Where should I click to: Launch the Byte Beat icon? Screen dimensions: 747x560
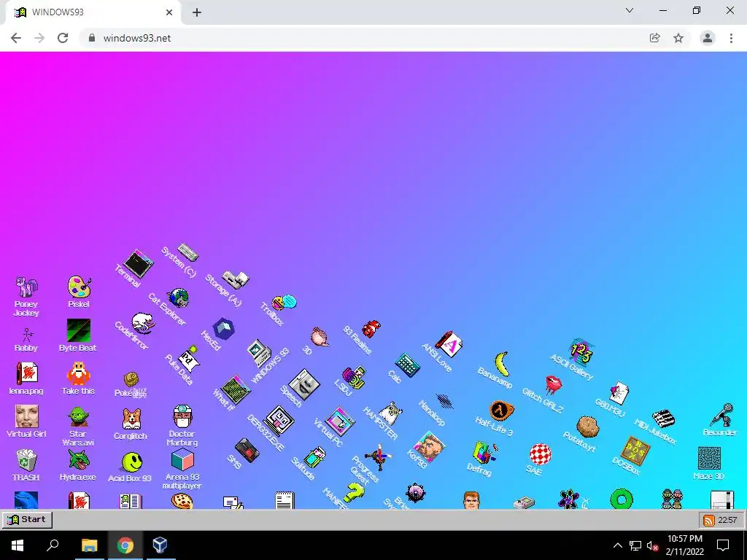79,330
